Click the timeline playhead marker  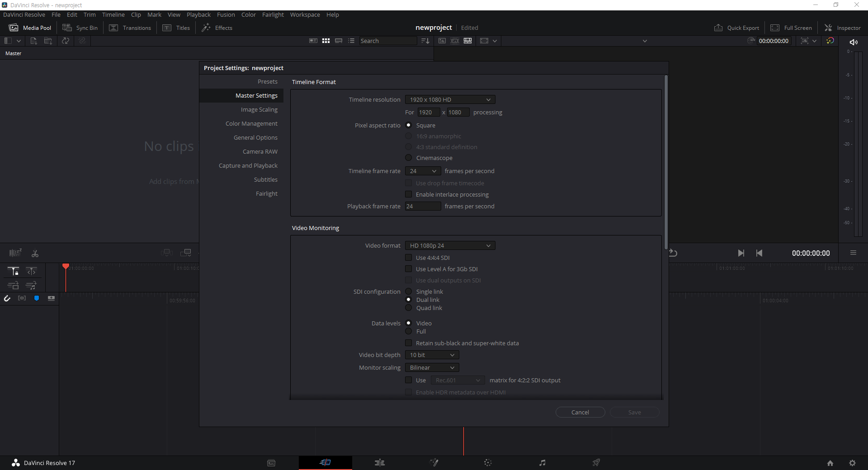pyautogui.click(x=66, y=266)
